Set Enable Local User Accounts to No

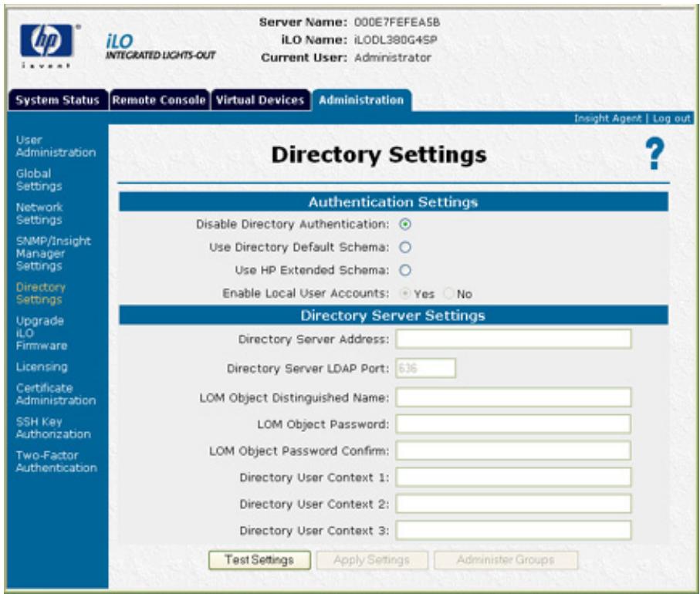click(x=448, y=294)
